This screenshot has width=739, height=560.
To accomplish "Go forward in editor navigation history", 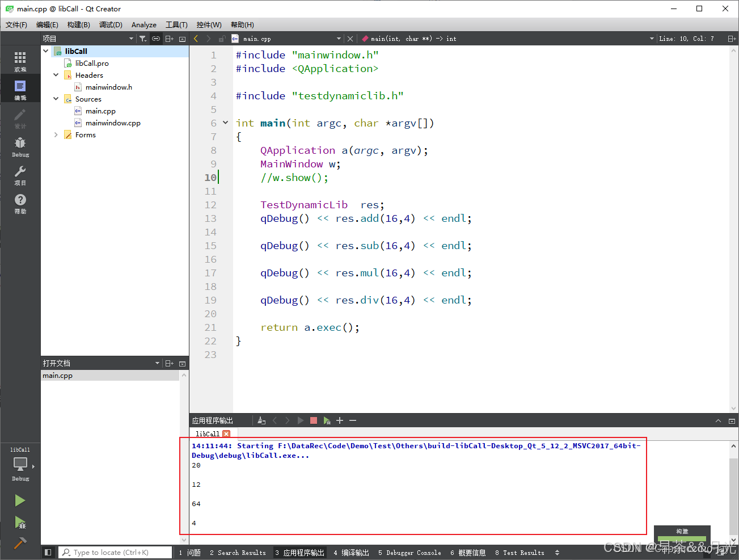I will coord(208,39).
